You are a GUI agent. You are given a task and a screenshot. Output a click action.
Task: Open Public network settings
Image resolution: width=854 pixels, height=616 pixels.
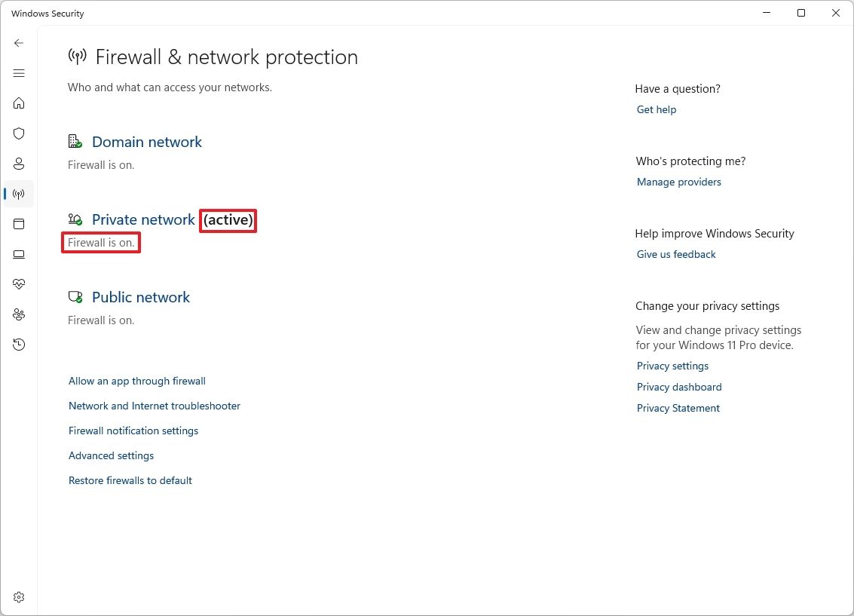coord(140,297)
